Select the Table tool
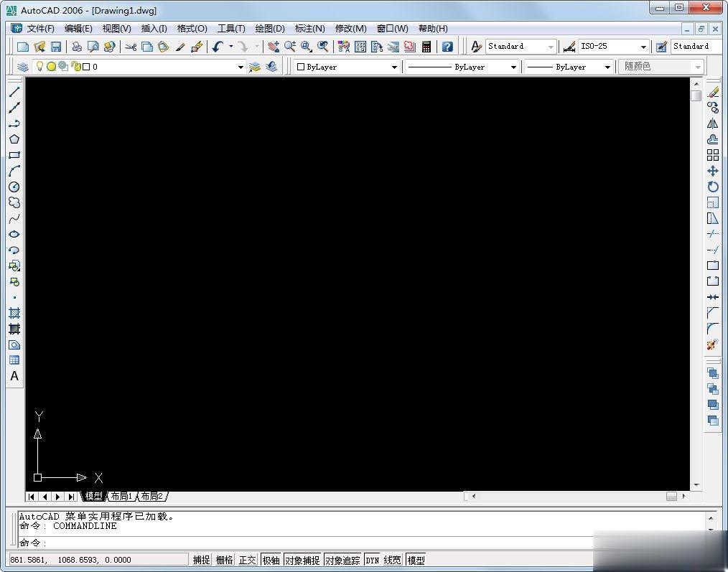 14,360
